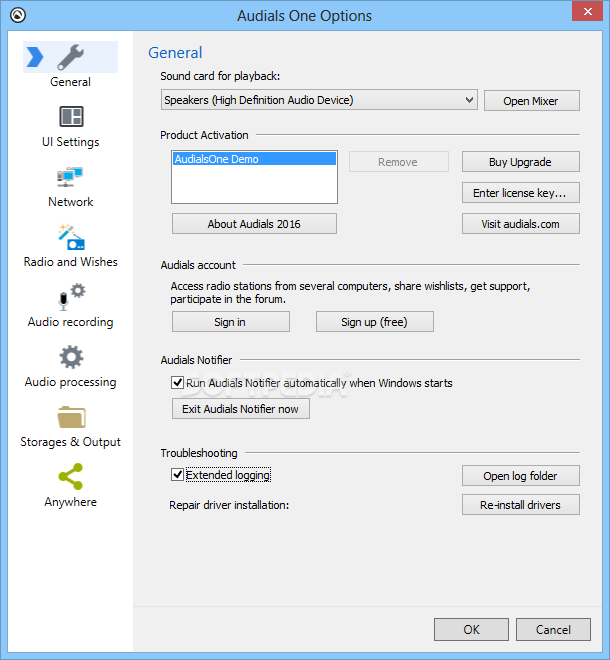Image resolution: width=610 pixels, height=660 pixels.
Task: Open the Mixer
Action: tap(532, 101)
